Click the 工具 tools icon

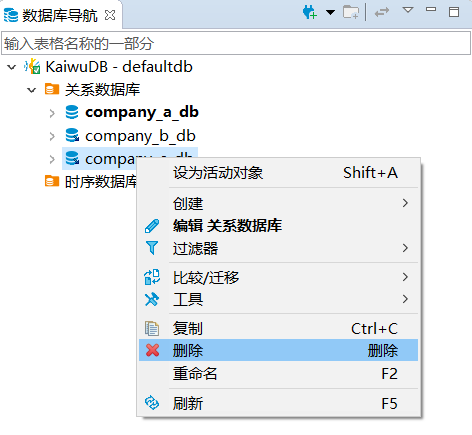[x=152, y=299]
